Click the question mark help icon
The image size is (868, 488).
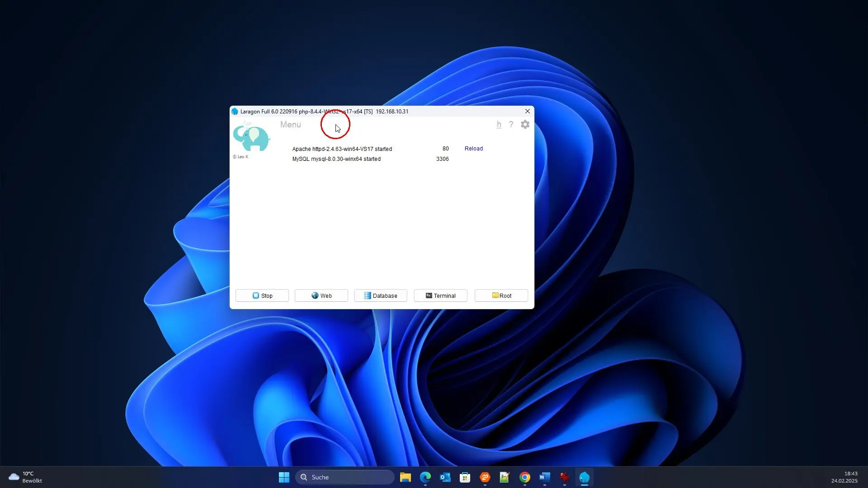tap(511, 124)
